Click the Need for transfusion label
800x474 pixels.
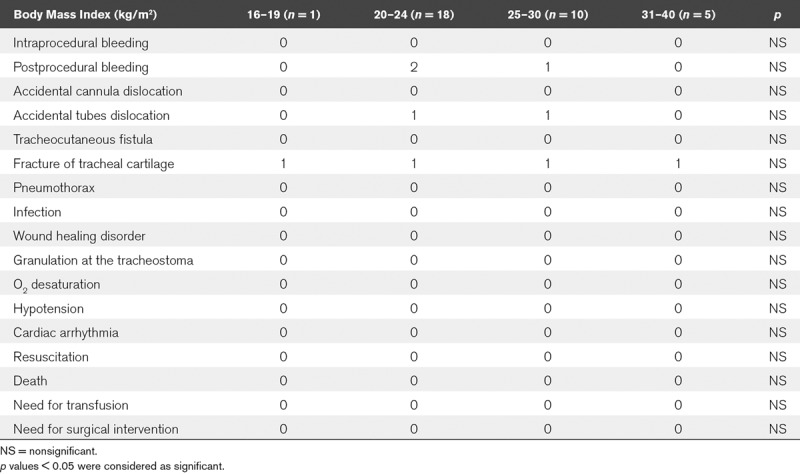pyautogui.click(x=70, y=405)
